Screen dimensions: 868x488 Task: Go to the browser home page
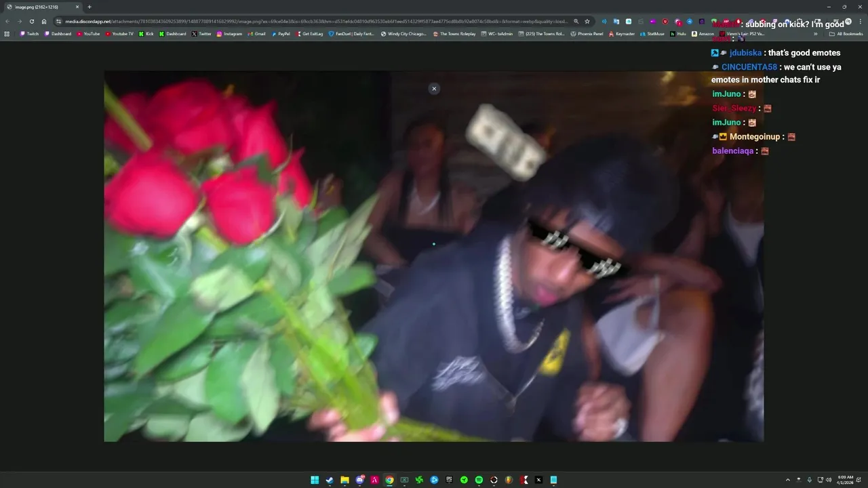click(x=44, y=21)
